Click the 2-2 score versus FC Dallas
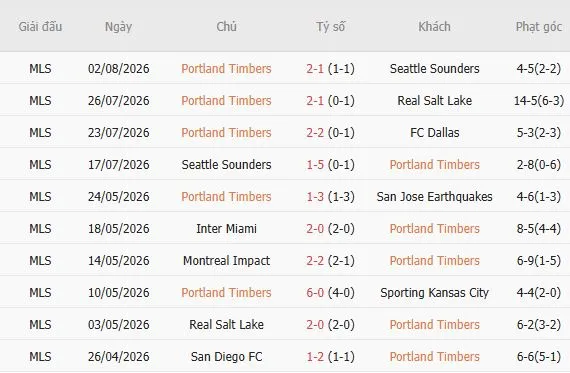570x373 pixels. pos(315,132)
